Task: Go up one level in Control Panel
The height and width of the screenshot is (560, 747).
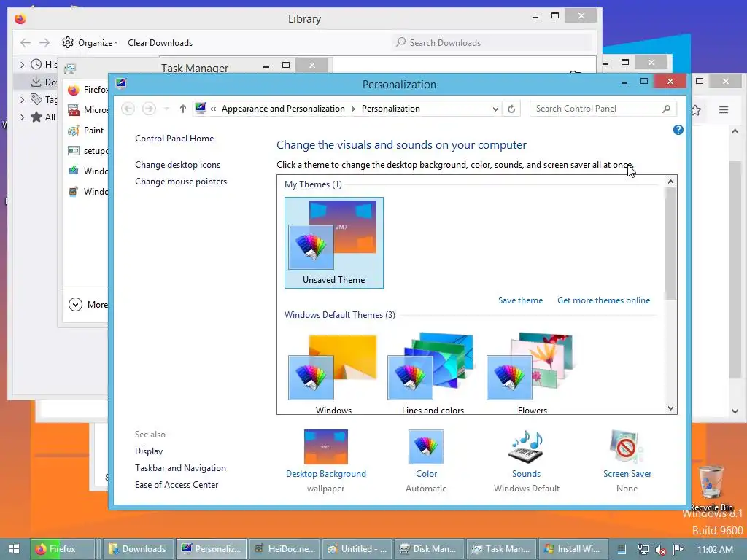Action: [x=183, y=109]
